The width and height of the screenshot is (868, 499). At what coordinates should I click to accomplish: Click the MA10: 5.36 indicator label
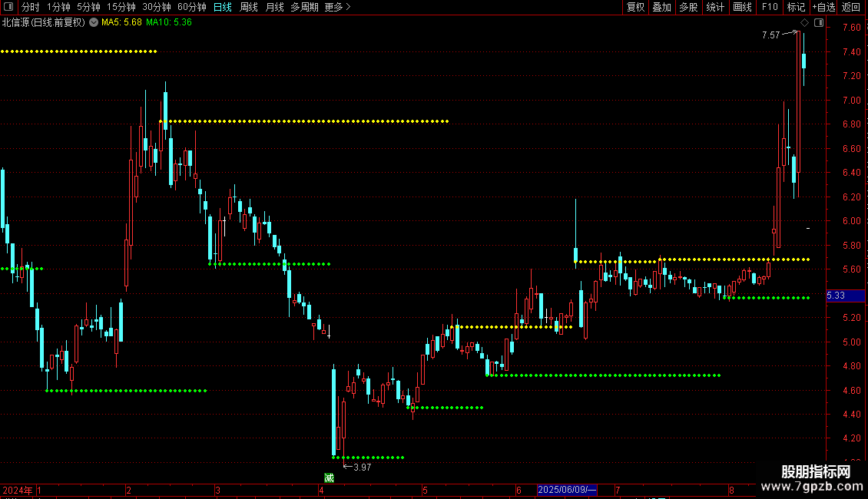click(x=168, y=22)
